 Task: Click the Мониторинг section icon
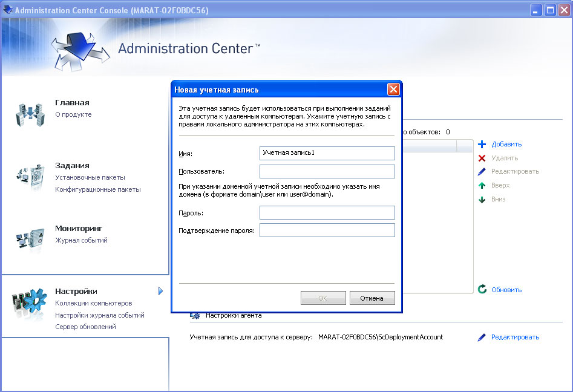30,240
